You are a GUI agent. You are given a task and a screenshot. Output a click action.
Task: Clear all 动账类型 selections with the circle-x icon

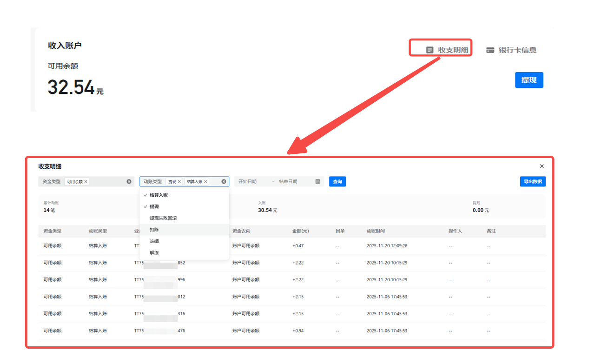point(224,182)
